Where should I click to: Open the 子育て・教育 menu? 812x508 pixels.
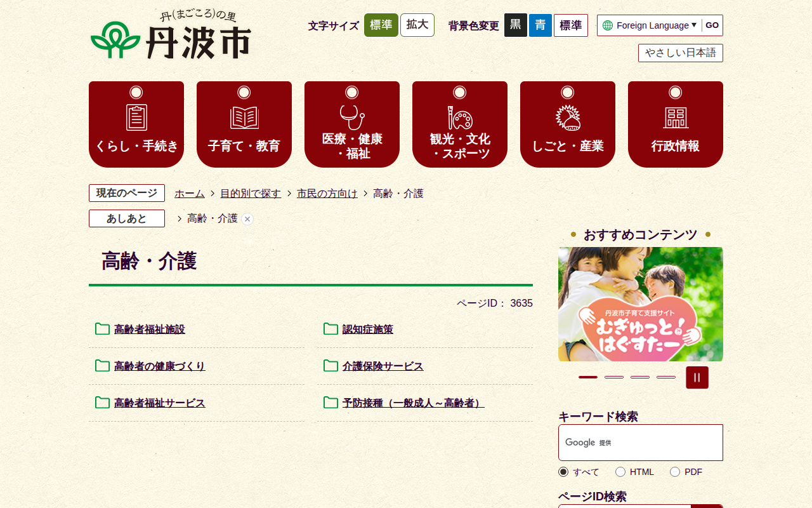244,124
